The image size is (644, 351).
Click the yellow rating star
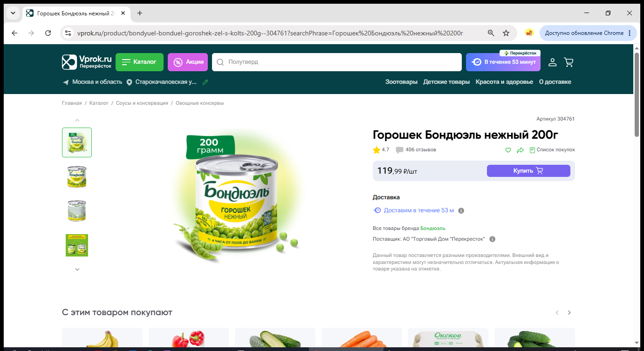377,150
